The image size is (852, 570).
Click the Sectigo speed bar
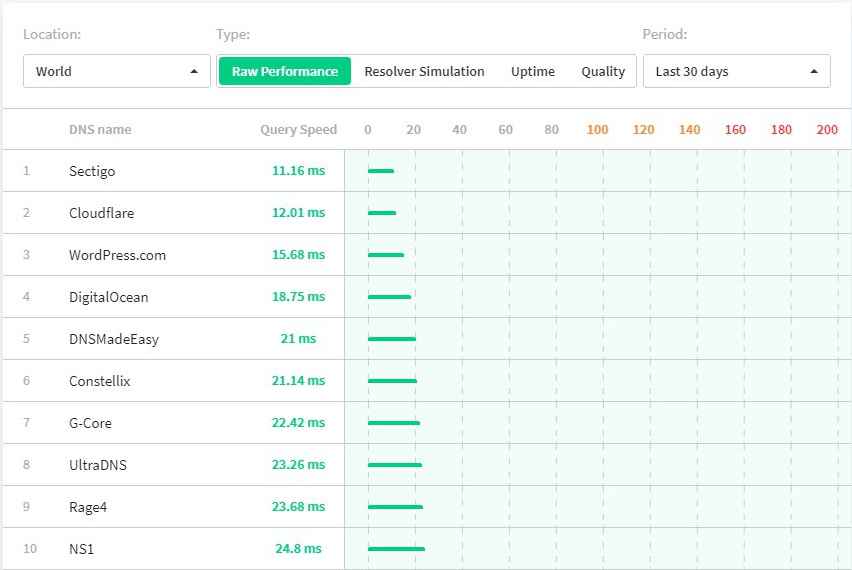click(x=381, y=171)
